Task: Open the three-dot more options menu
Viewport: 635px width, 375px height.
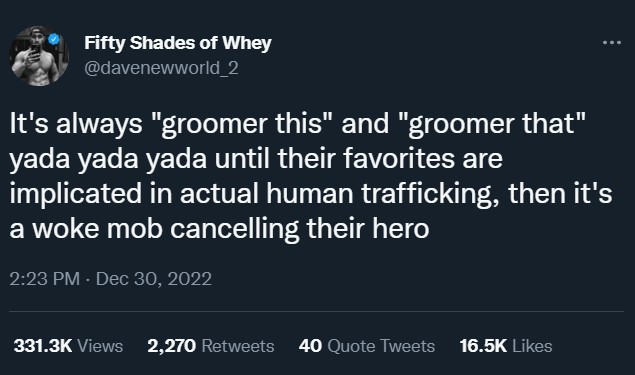Action: point(612,42)
